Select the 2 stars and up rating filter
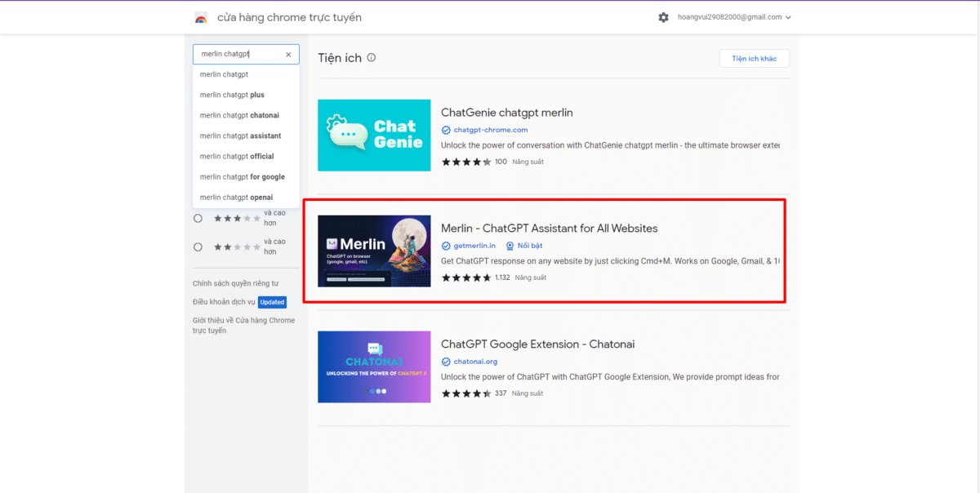 coord(198,246)
